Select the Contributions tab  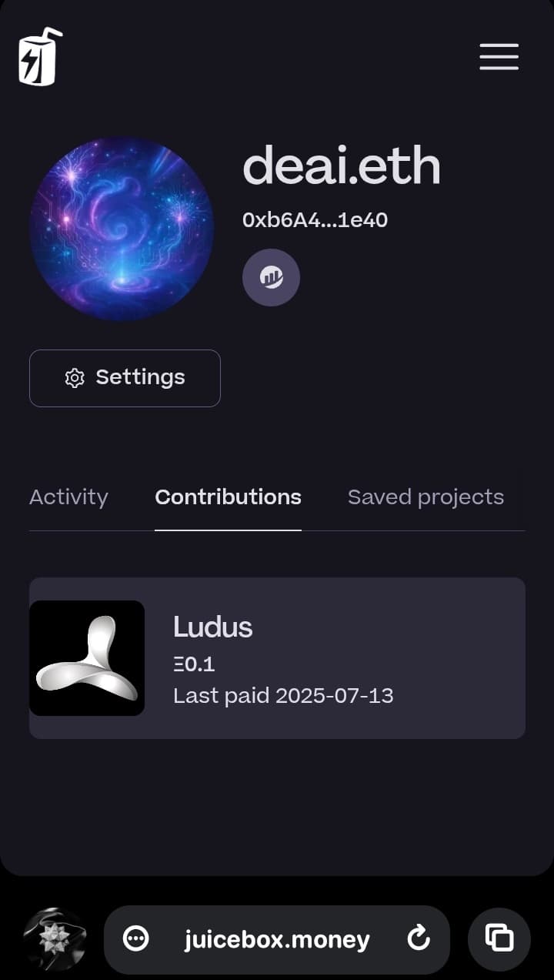pos(228,497)
